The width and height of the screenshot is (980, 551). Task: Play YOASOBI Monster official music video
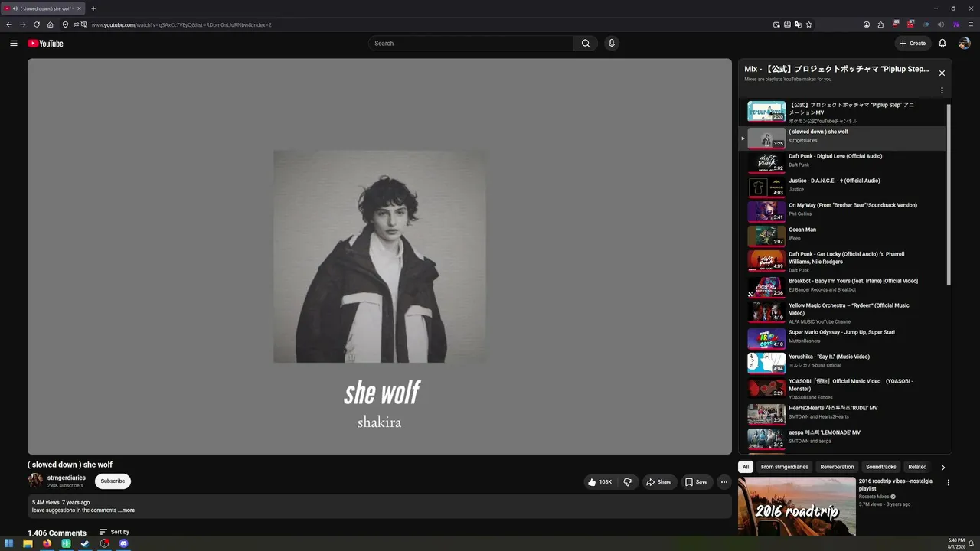pos(842,388)
